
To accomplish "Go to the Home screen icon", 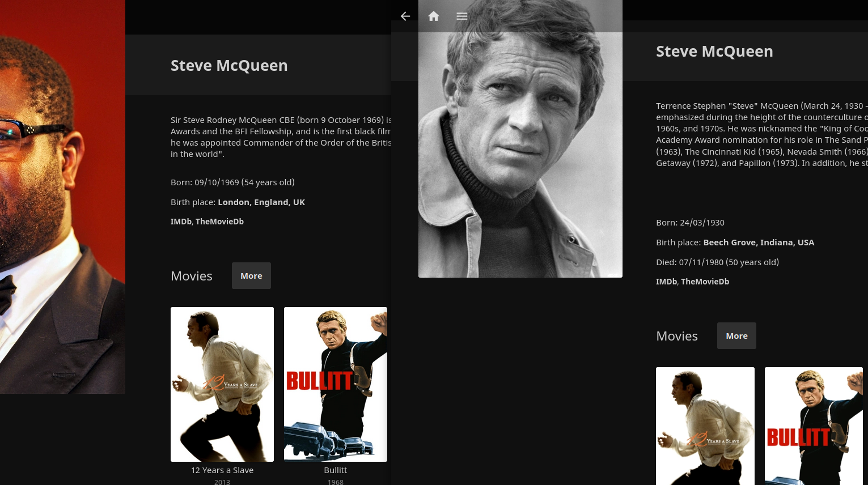I will click(434, 16).
